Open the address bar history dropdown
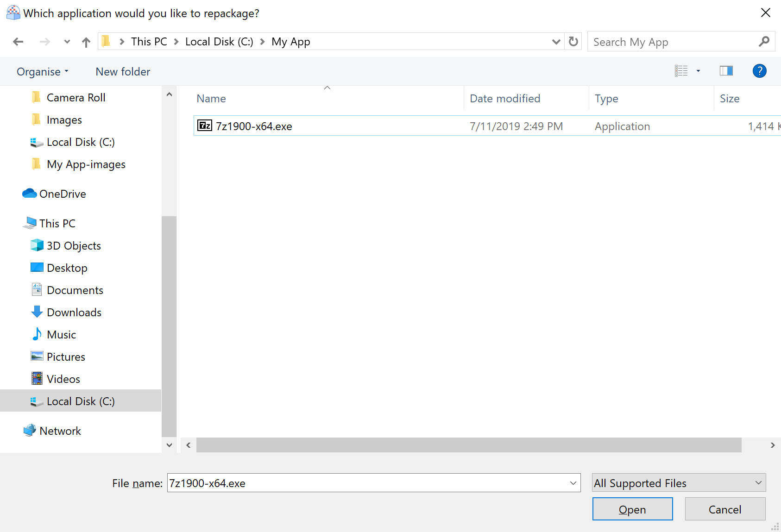781x532 pixels. pos(556,42)
